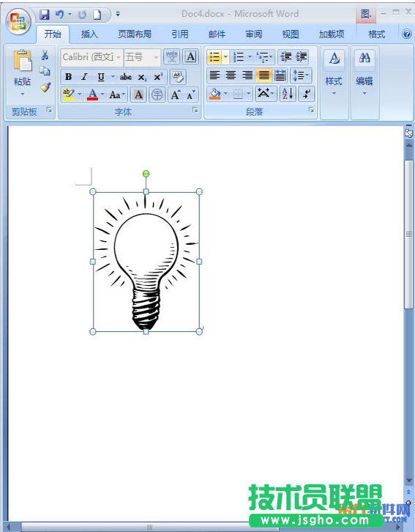Screen dimensions: 415x532
Task: Open the 段落 dialog launcher
Action: tap(311, 110)
